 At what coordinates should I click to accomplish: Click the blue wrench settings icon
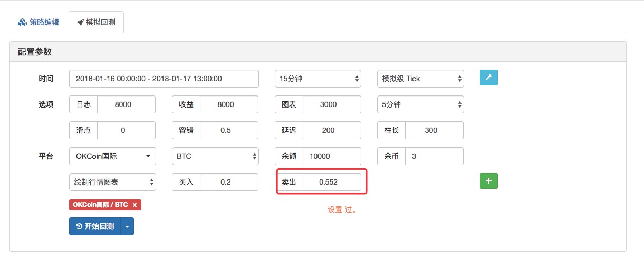coord(488,78)
